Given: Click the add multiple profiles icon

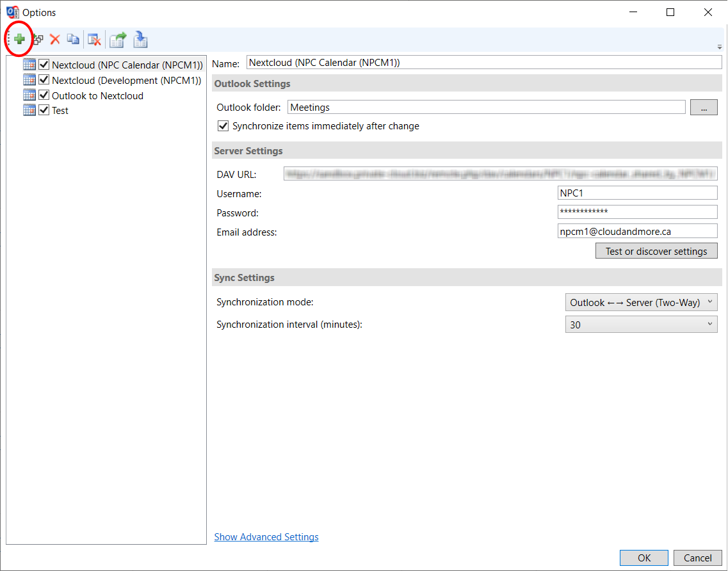Looking at the screenshot, I should click(x=38, y=40).
